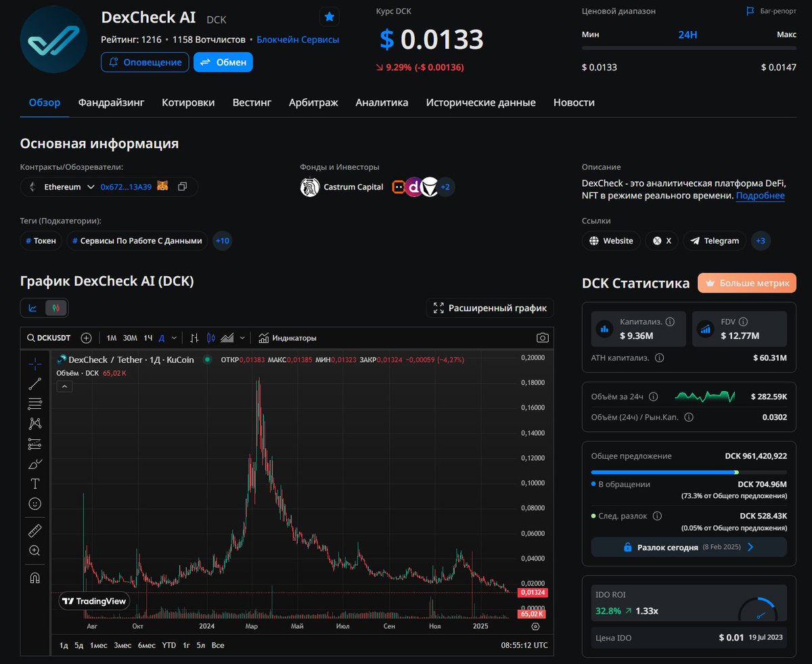Switch to line chart view icon
The width and height of the screenshot is (812, 664).
click(33, 308)
